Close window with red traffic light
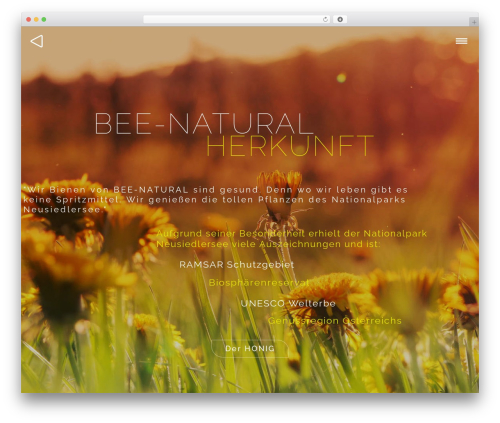 29,20
